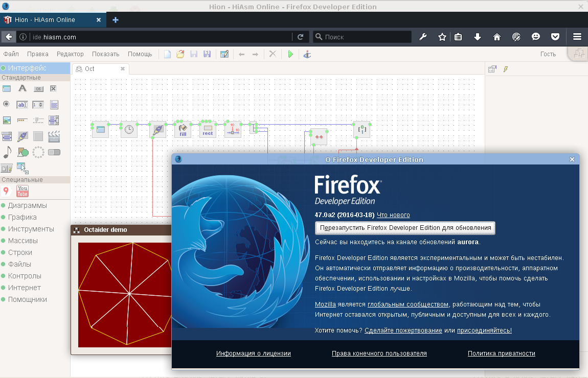
Task: Expand the Массивы palette category
Action: point(23,241)
